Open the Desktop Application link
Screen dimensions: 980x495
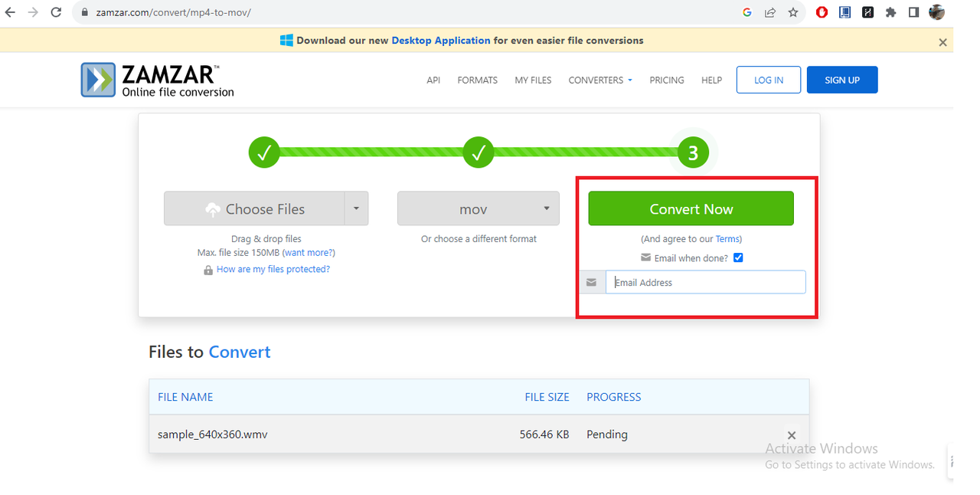pyautogui.click(x=441, y=41)
